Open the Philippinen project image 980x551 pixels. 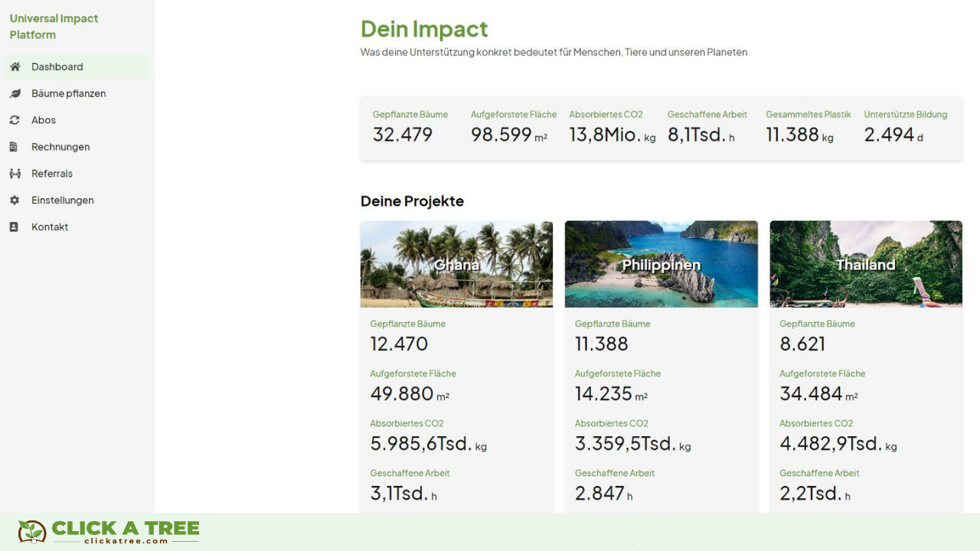pos(661,264)
